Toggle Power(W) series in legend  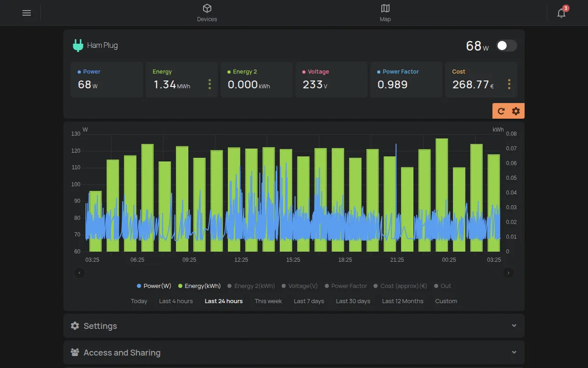[x=154, y=286]
